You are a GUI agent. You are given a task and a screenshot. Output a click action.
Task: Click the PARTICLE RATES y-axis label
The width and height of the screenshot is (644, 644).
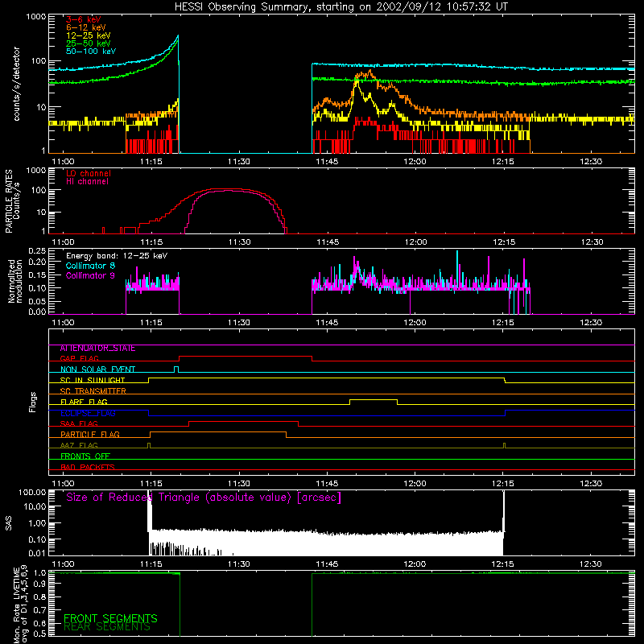tap(12, 201)
